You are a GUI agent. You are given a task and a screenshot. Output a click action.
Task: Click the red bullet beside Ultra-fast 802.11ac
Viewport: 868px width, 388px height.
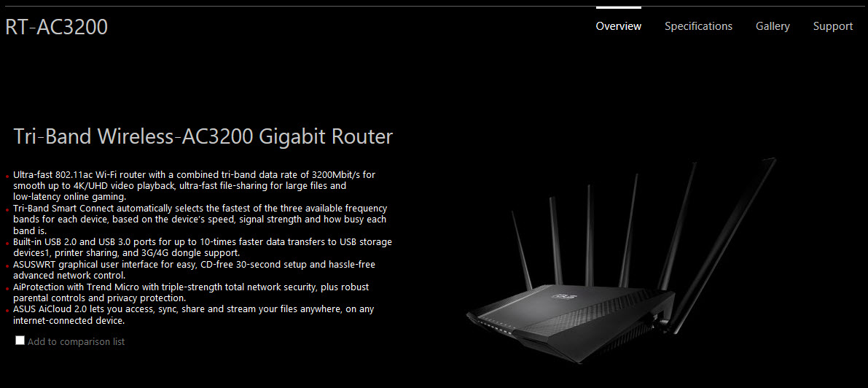[8, 176]
